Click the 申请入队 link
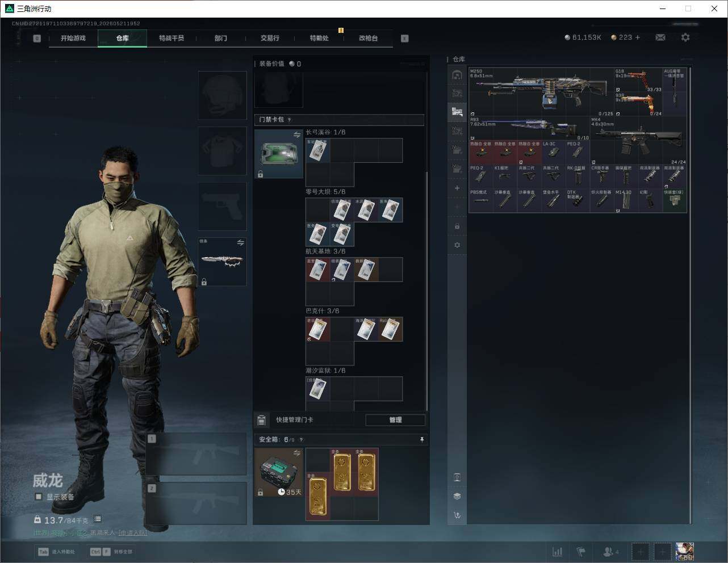 point(132,533)
